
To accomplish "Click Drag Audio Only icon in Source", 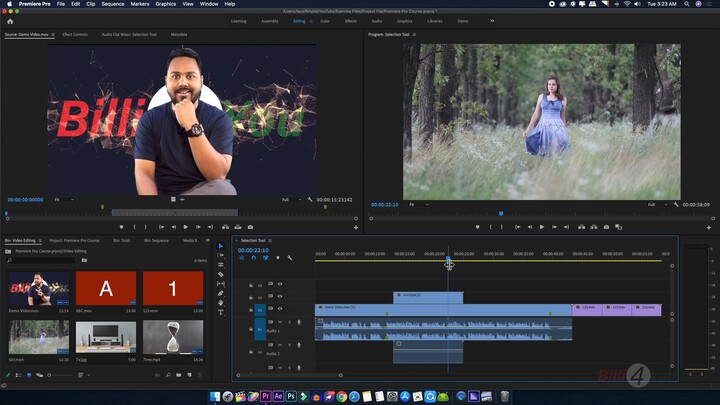I will 182,199.
